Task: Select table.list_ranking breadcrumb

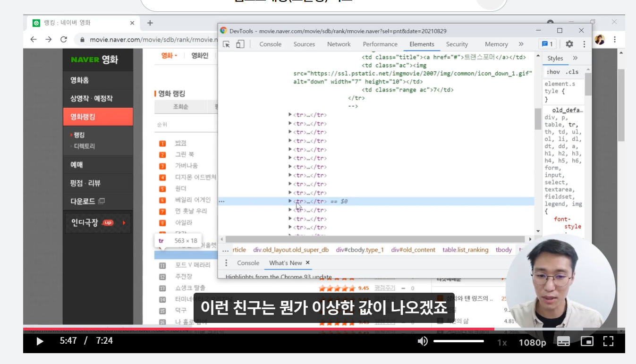Action: click(465, 250)
